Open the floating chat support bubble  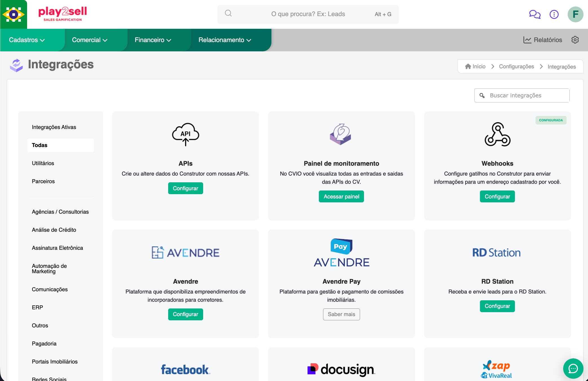point(573,368)
